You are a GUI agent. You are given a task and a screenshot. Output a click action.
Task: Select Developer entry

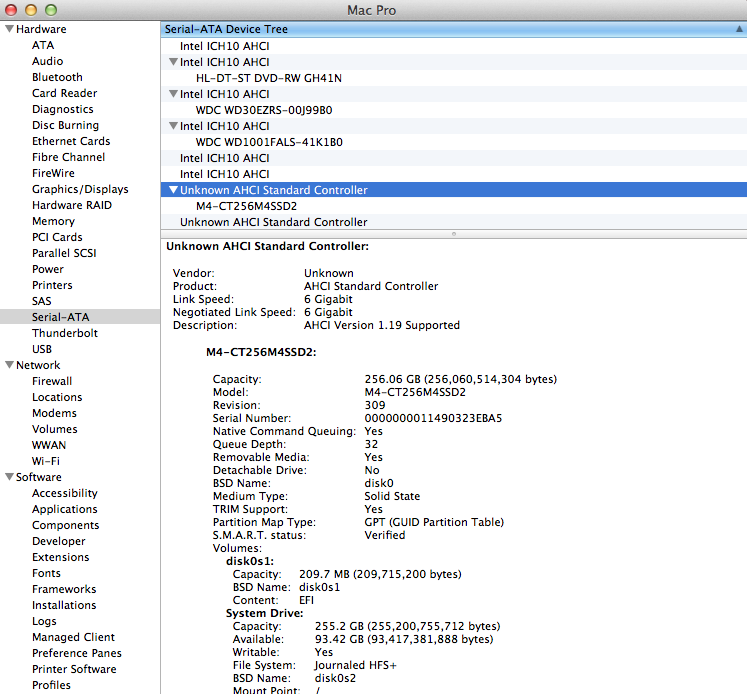(59, 541)
